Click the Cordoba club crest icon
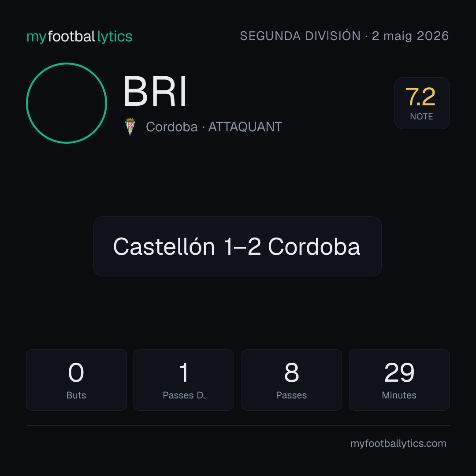Screen dimensions: 476x476 130,127
